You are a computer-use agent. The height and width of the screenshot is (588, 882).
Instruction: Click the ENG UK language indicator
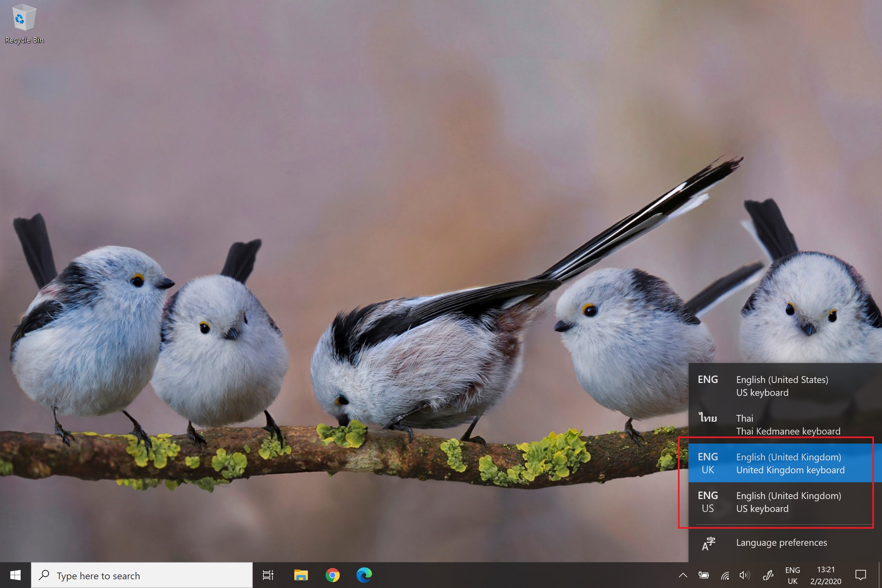pos(792,575)
